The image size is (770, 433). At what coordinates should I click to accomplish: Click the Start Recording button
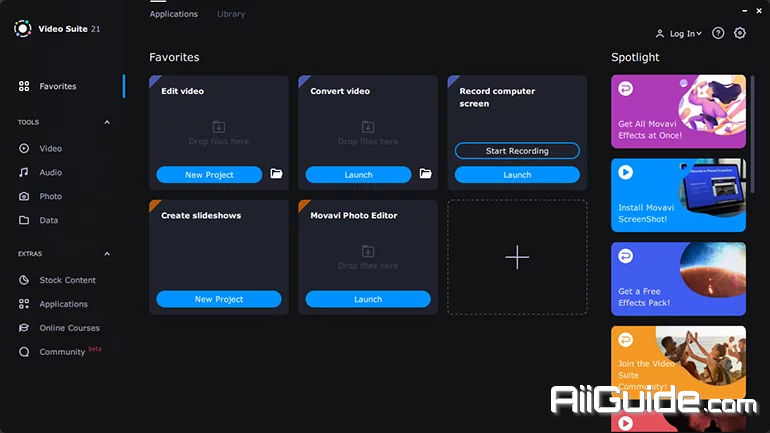[517, 151]
